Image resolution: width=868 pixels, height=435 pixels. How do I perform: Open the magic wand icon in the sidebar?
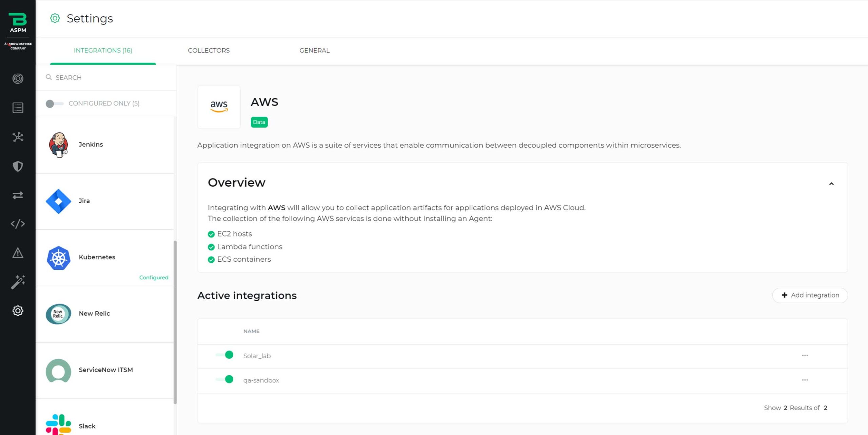tap(18, 282)
